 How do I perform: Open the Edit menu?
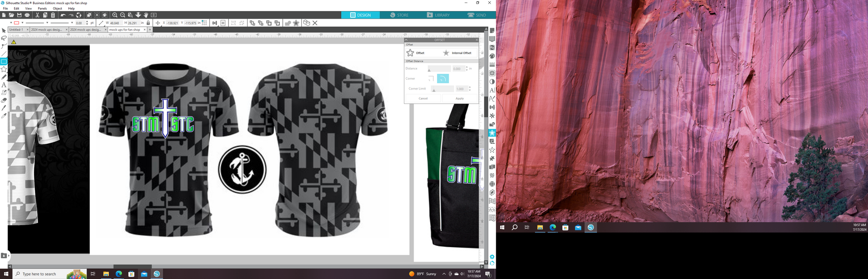click(x=17, y=8)
